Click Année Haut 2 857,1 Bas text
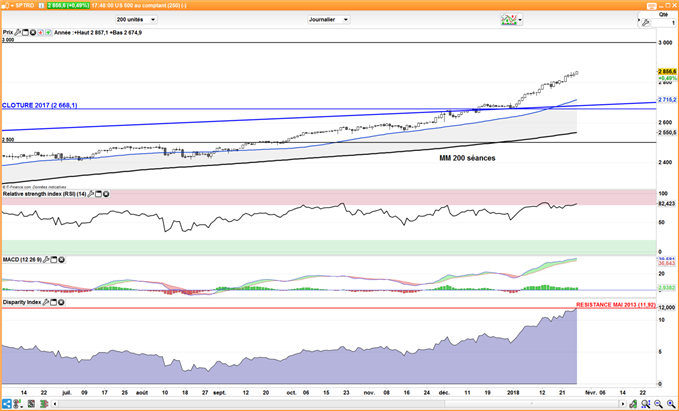 click(98, 32)
